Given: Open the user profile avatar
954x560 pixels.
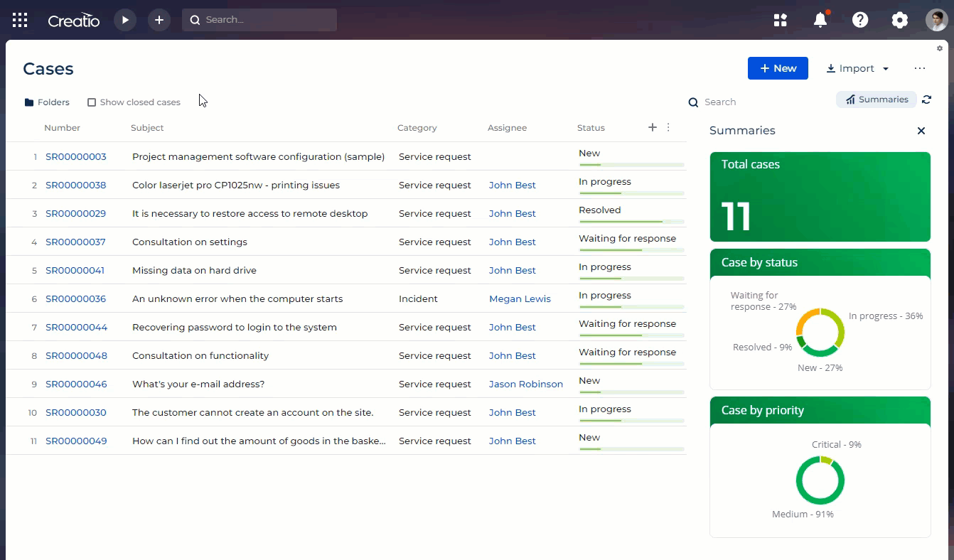Looking at the screenshot, I should [936, 20].
